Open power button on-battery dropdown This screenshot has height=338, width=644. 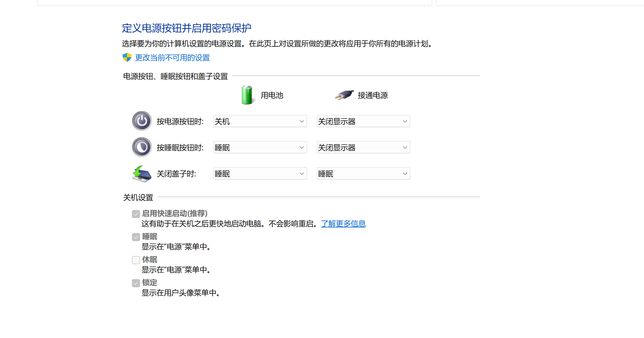click(x=260, y=121)
